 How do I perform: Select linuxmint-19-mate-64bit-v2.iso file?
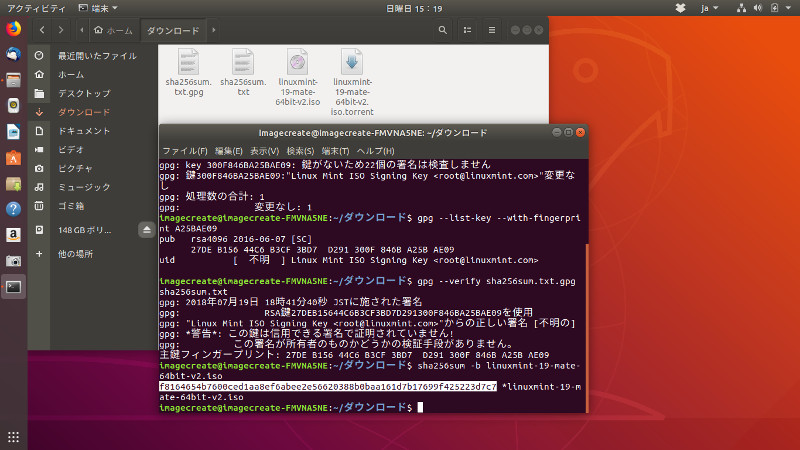[297, 78]
